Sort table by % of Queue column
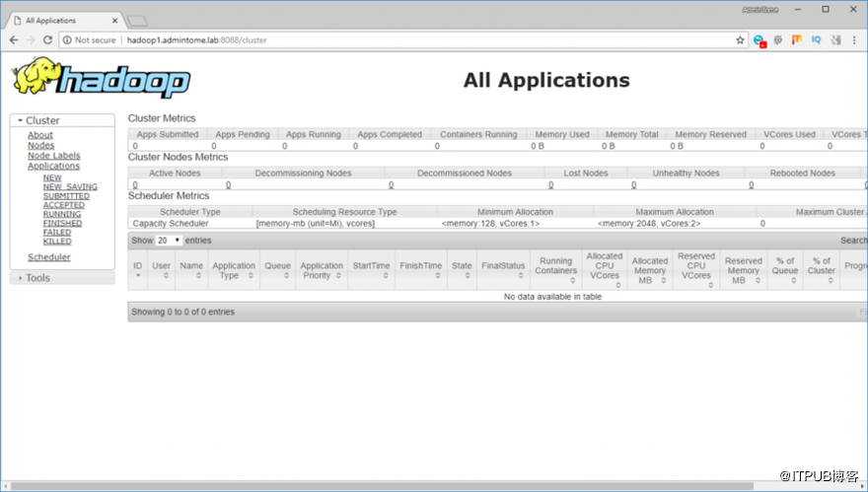The image size is (868, 492). [x=785, y=270]
